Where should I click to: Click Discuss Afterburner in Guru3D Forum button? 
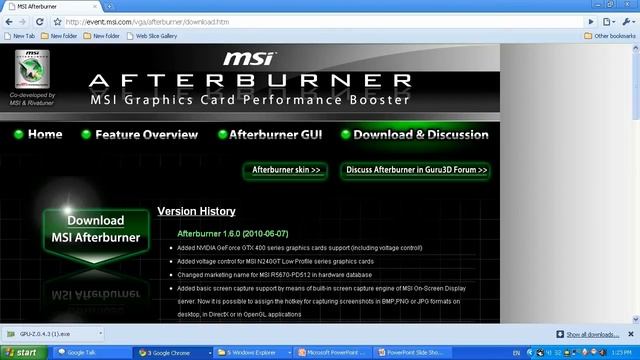tap(416, 170)
